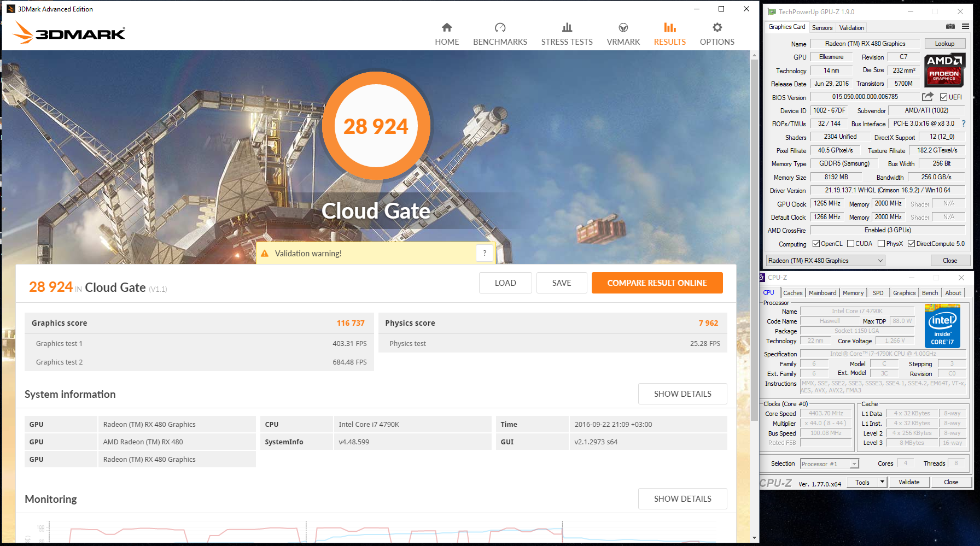Toggle the CUDA checkbox
This screenshot has width=980, height=546.
(850, 244)
